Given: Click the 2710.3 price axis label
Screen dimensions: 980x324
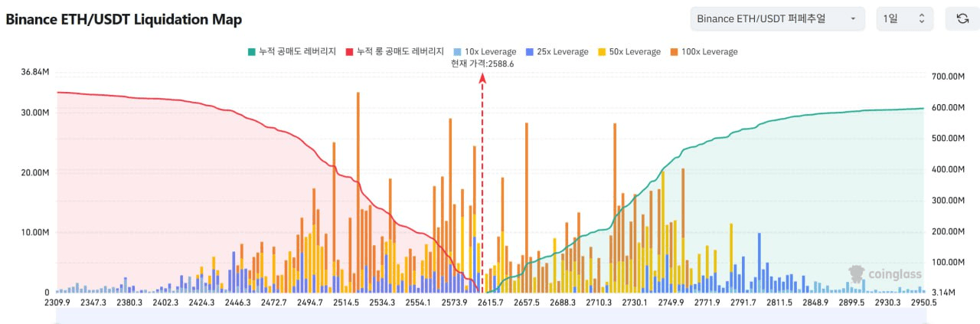Looking at the screenshot, I should click(599, 303).
